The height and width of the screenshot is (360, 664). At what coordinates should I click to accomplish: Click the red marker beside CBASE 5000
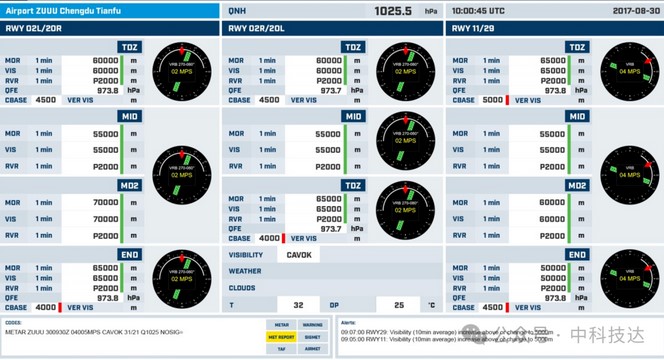507,100
